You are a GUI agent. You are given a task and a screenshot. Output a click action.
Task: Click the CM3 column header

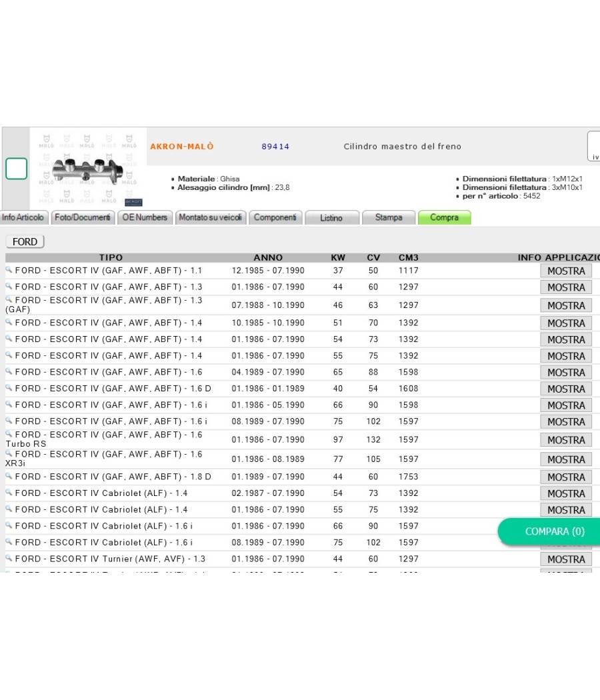pyautogui.click(x=409, y=257)
